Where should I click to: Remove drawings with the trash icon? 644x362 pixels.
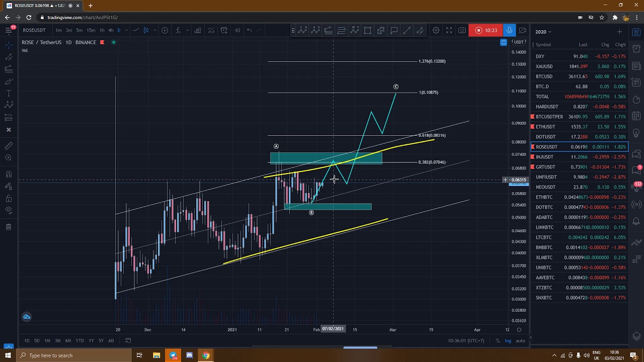9,227
